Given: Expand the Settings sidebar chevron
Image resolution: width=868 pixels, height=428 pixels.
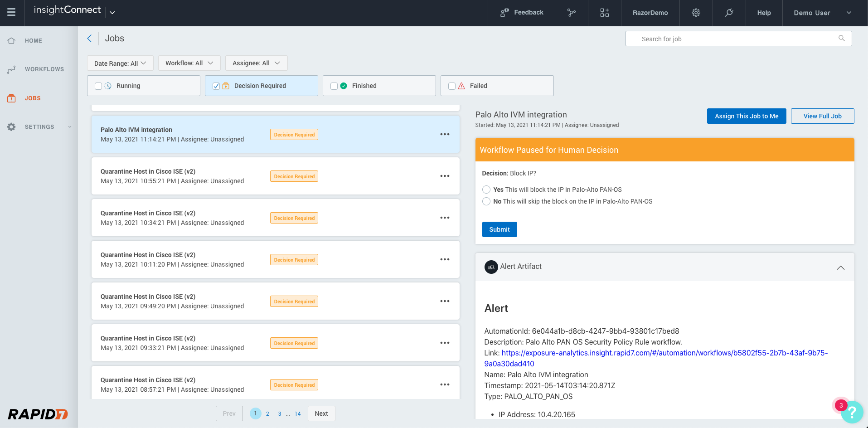Looking at the screenshot, I should click(x=70, y=127).
